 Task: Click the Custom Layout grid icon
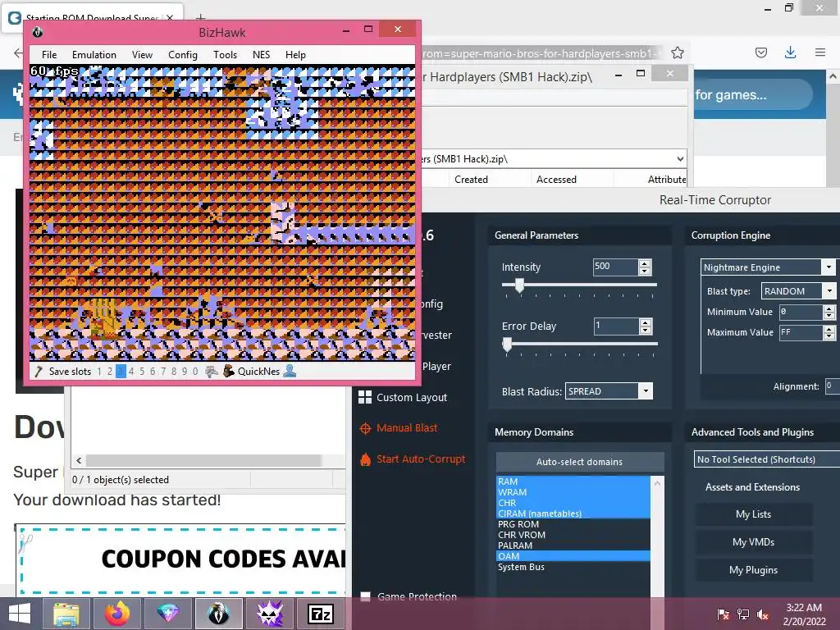tap(365, 397)
